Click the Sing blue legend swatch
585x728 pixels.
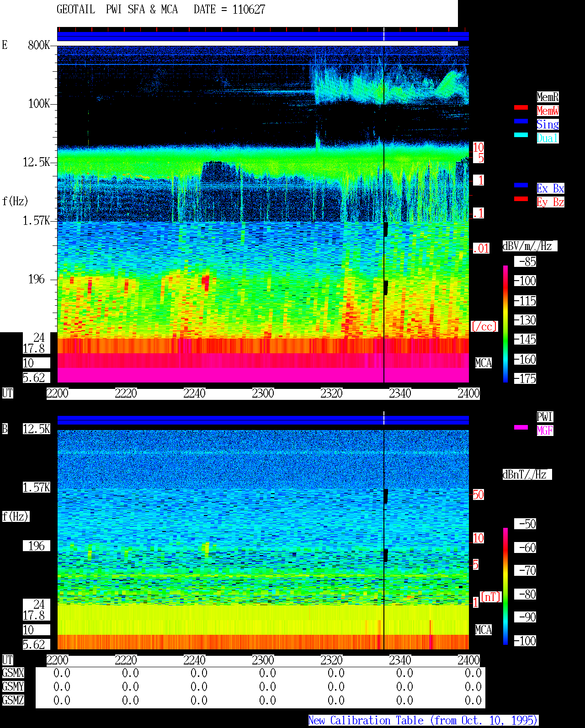pos(521,121)
